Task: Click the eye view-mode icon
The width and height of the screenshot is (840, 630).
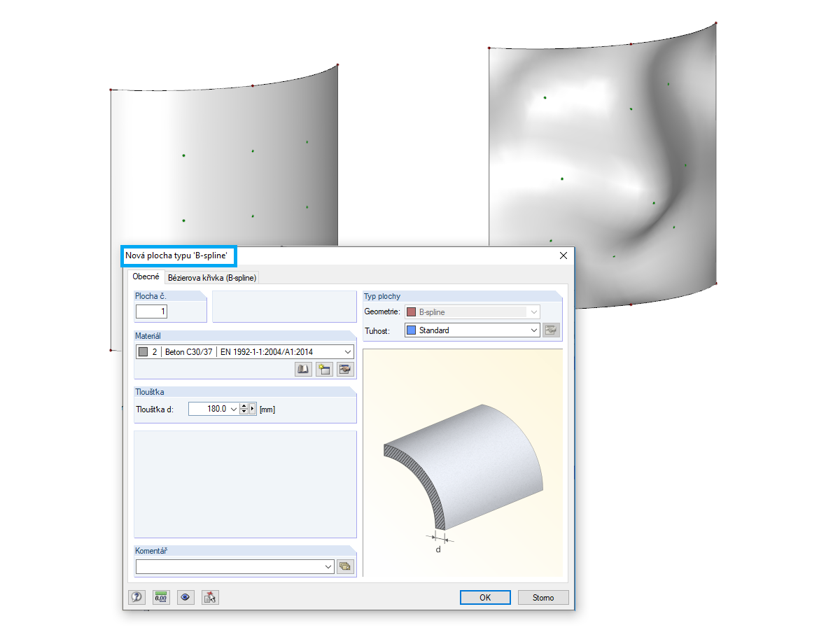Action: [185, 597]
